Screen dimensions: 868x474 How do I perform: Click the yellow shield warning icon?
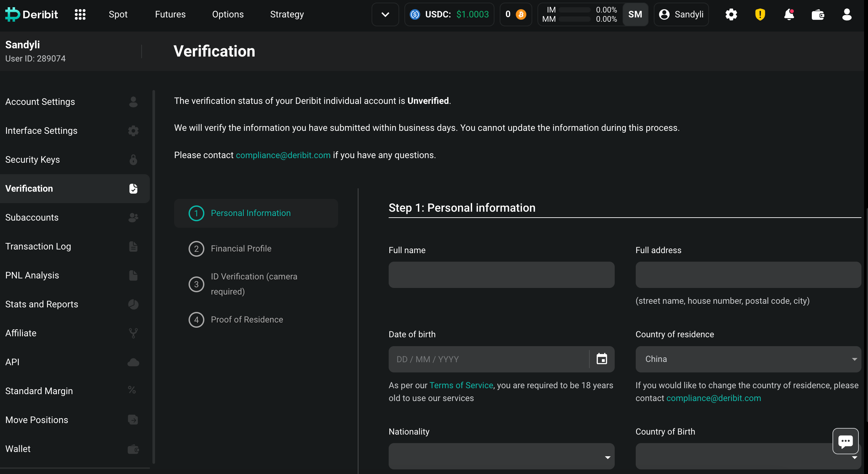pyautogui.click(x=760, y=14)
